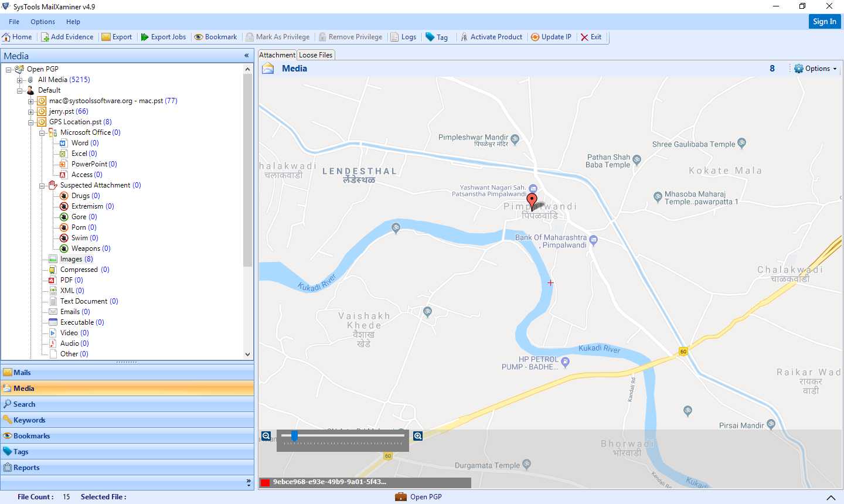844x504 pixels.
Task: Click the zoom out magnifier icon
Action: 266,436
